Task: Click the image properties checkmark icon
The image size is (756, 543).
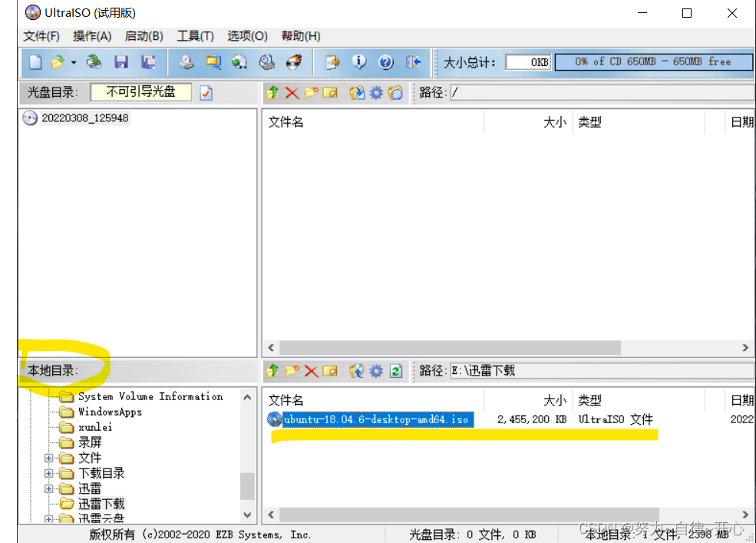Action: point(206,93)
